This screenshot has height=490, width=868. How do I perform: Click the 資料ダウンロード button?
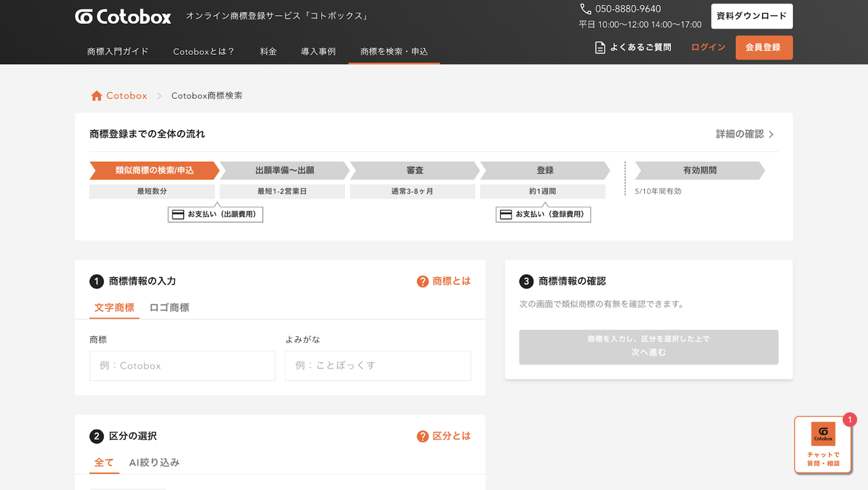(752, 16)
